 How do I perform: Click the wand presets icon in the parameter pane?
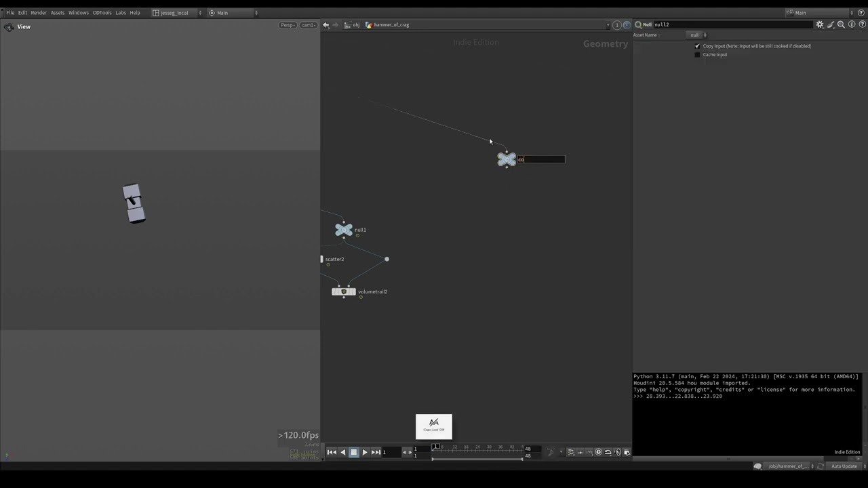831,24
